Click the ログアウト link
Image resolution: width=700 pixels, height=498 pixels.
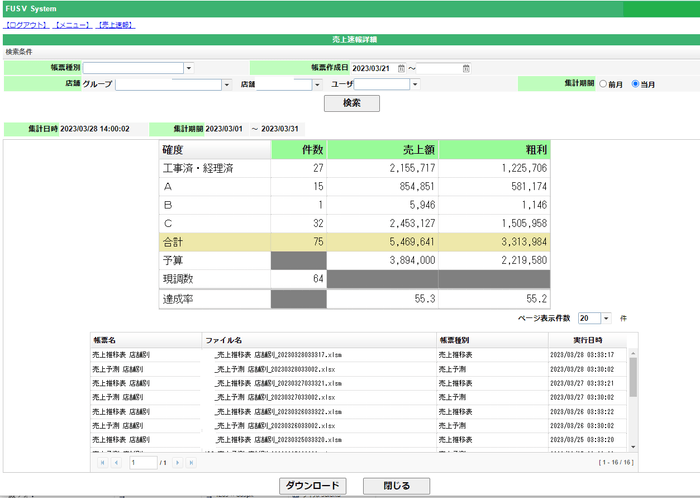[26, 24]
